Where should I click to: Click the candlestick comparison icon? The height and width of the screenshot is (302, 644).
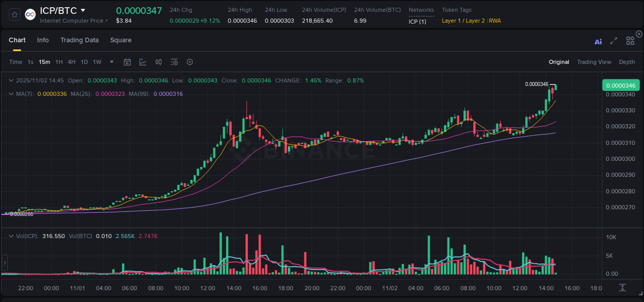158,62
